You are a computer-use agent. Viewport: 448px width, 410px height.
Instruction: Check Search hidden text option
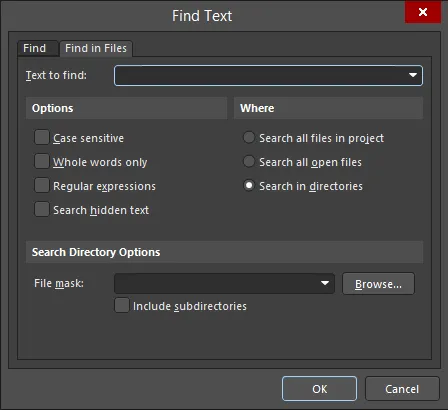(x=42, y=210)
